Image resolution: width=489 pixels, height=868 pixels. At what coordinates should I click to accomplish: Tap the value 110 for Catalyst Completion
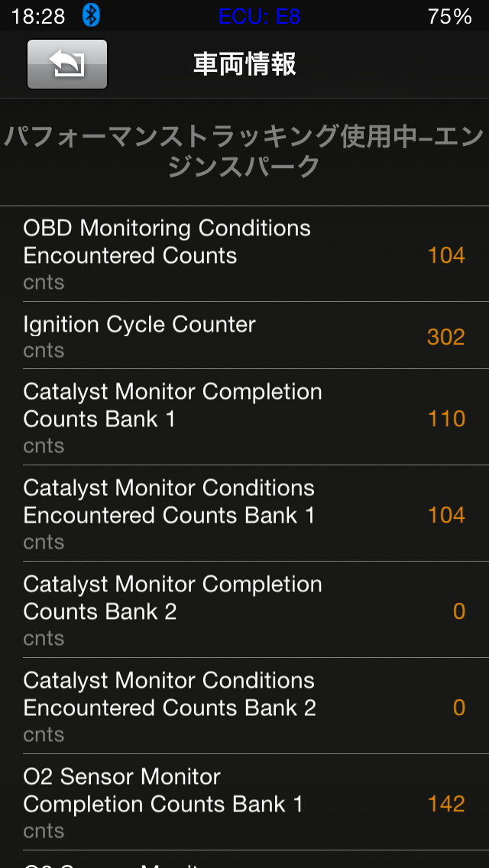446,419
